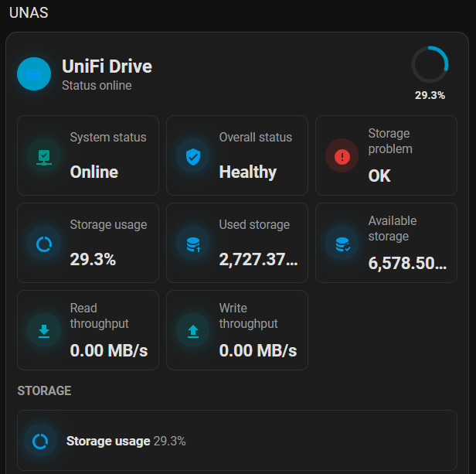Open the Overall status Healthy tile

[237, 155]
